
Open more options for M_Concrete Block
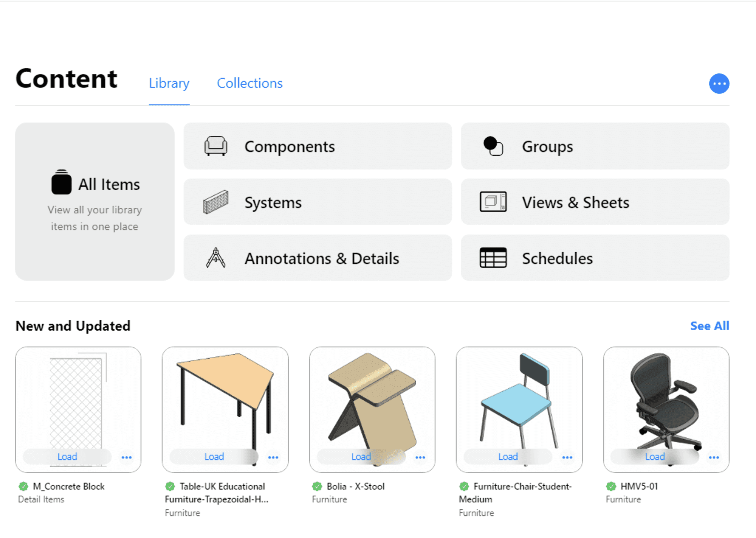click(127, 457)
